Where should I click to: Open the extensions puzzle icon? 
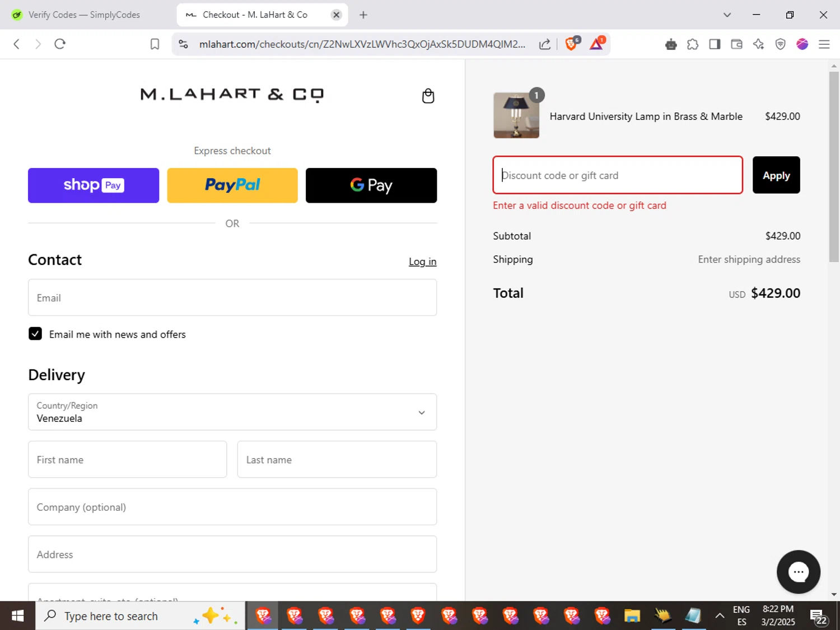click(693, 44)
